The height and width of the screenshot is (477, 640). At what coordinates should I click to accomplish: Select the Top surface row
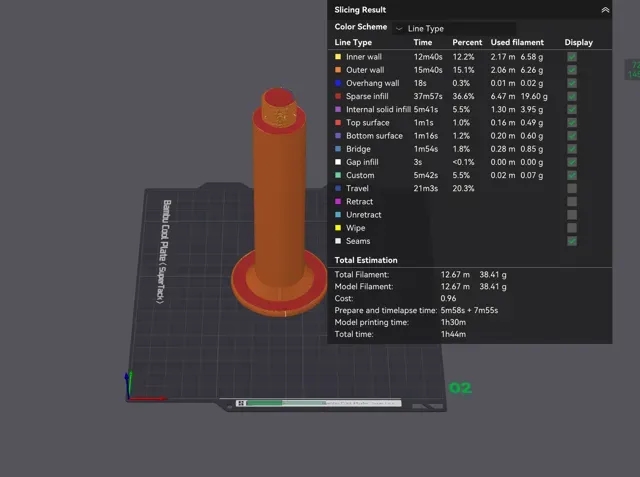(x=469, y=122)
